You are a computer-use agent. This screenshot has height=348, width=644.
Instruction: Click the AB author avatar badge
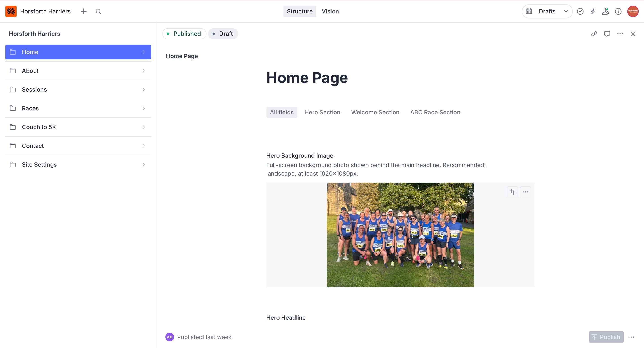[x=170, y=337]
